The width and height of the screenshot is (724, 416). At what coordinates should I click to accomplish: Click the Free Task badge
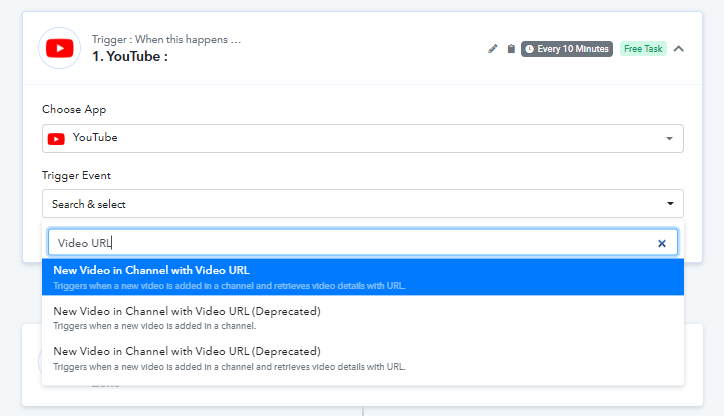643,48
